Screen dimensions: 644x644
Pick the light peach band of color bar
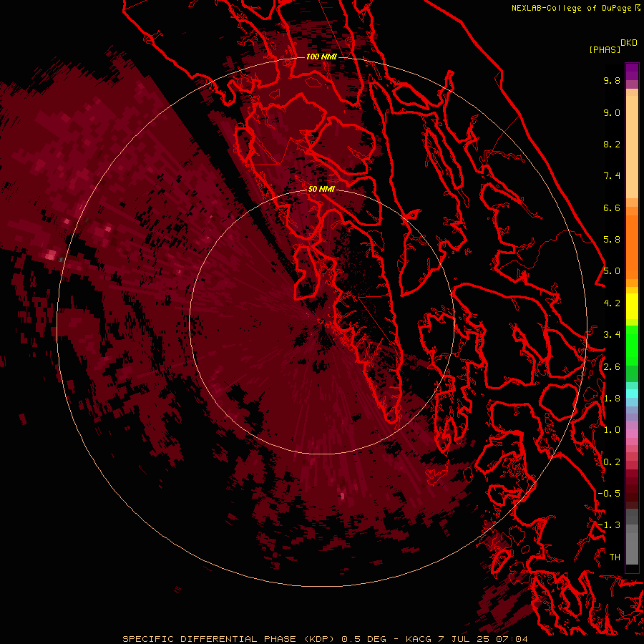pos(632,147)
